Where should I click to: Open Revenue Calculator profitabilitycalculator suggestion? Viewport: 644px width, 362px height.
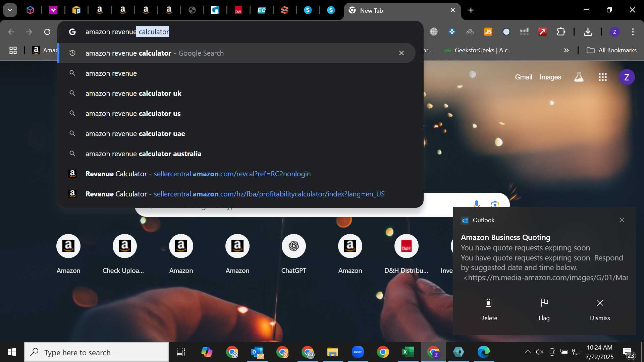click(x=237, y=194)
